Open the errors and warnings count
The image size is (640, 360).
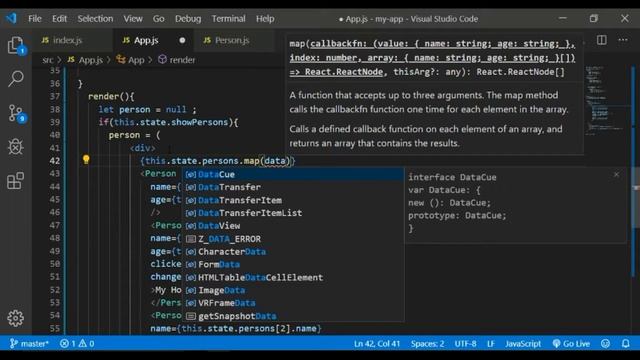point(77,344)
